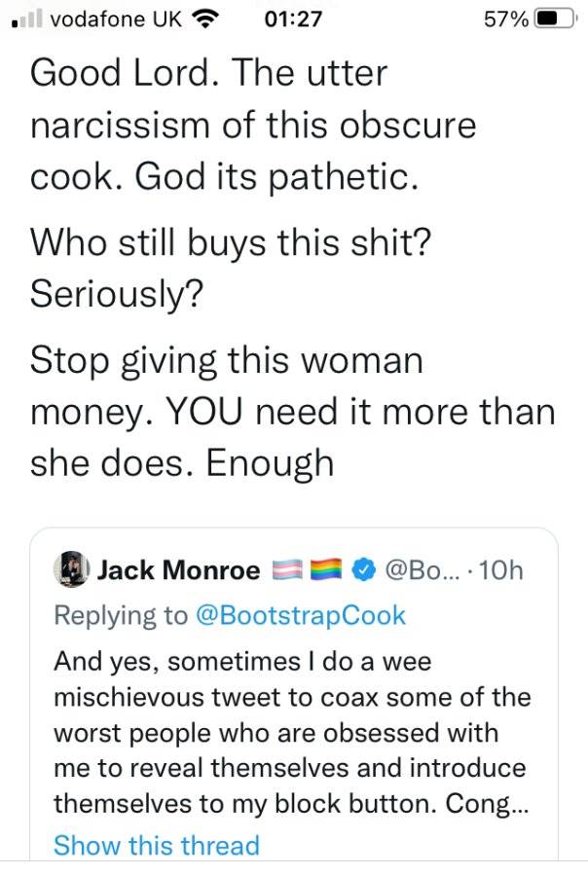Click 'Show this thread' link

[x=157, y=844]
